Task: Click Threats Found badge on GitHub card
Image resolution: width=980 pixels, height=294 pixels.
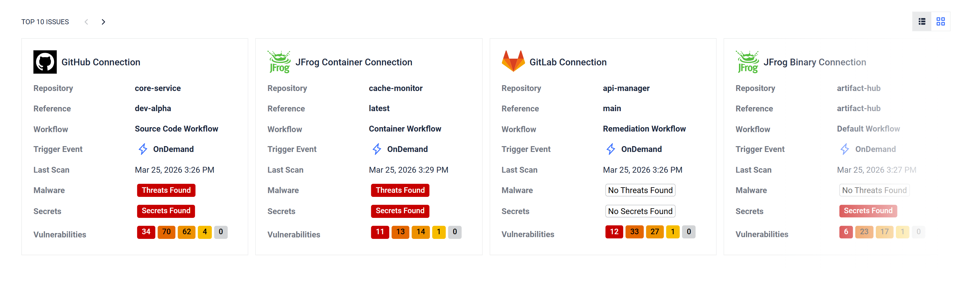Action: (x=166, y=190)
